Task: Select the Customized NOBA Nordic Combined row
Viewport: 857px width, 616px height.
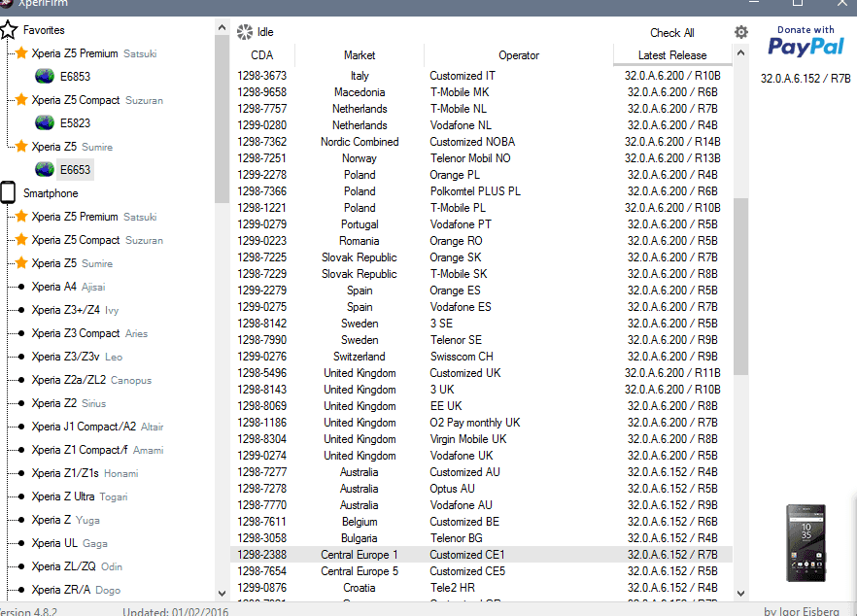Action: point(481,142)
